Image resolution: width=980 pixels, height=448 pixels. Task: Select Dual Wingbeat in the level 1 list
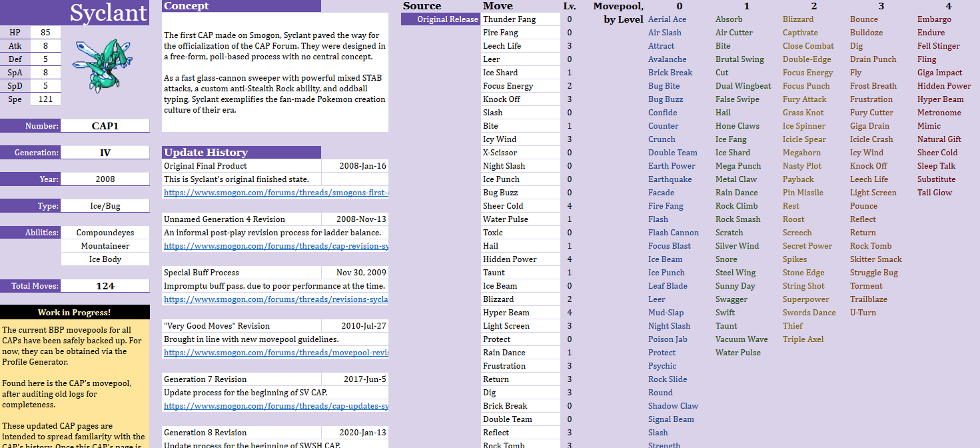point(743,86)
